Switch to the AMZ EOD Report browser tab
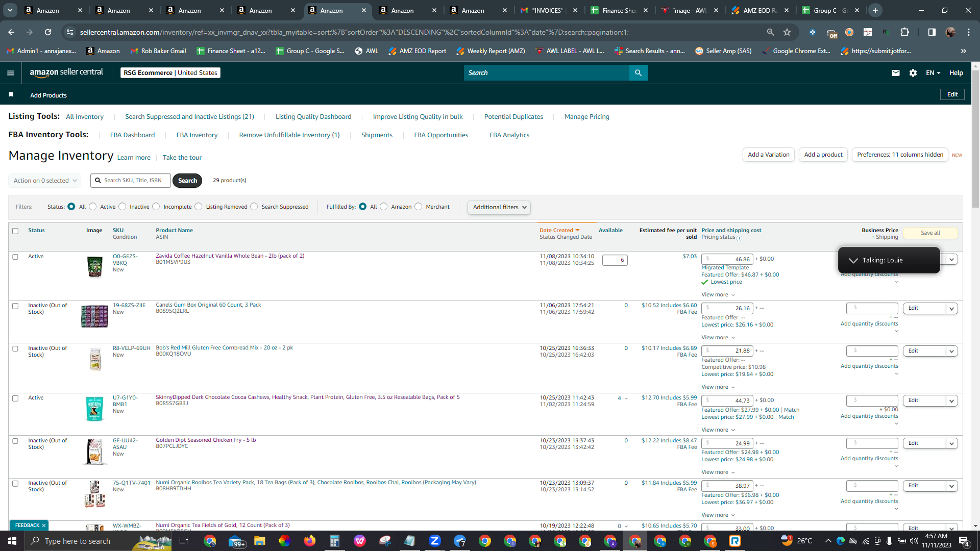The height and width of the screenshot is (551, 980). (761, 10)
